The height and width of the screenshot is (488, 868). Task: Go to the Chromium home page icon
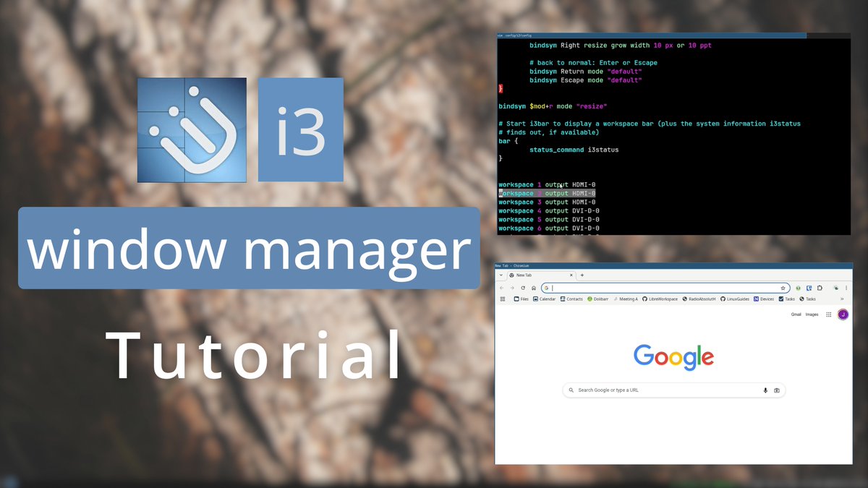pyautogui.click(x=534, y=288)
